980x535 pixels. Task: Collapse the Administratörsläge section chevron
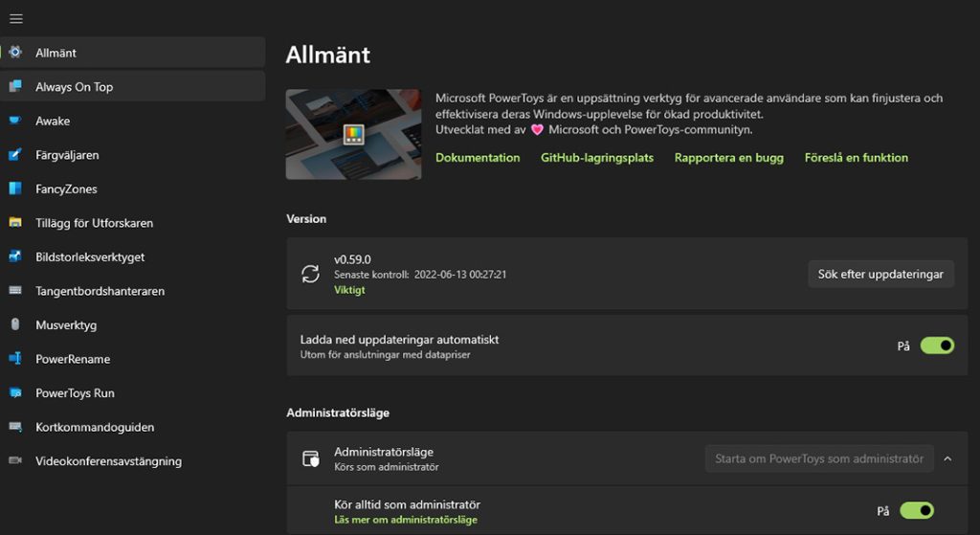(x=947, y=458)
